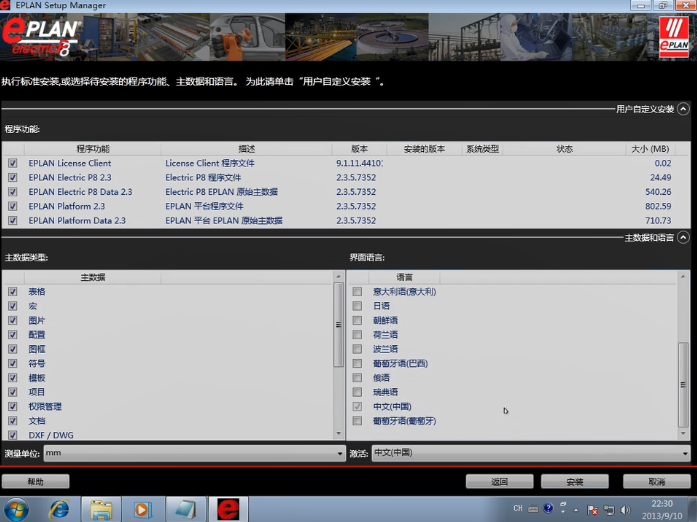Click language list scroll-up arrow
Screen dimensions: 697x522
coord(683,277)
